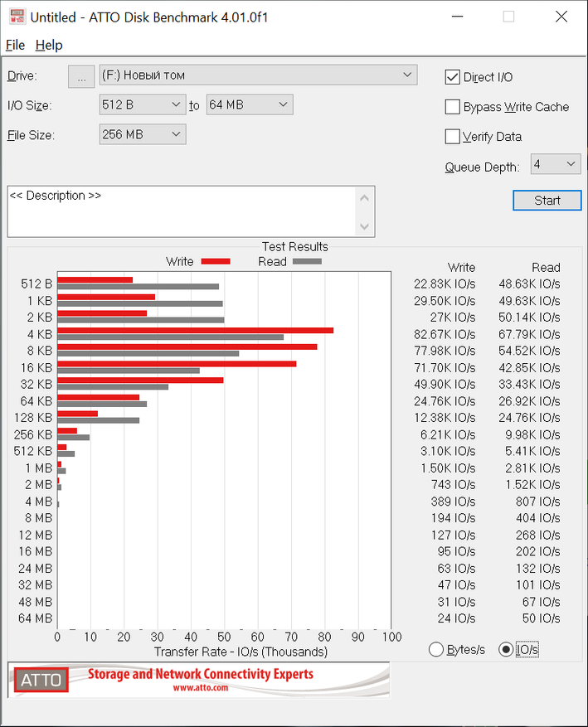Open the Help menu

click(49, 45)
